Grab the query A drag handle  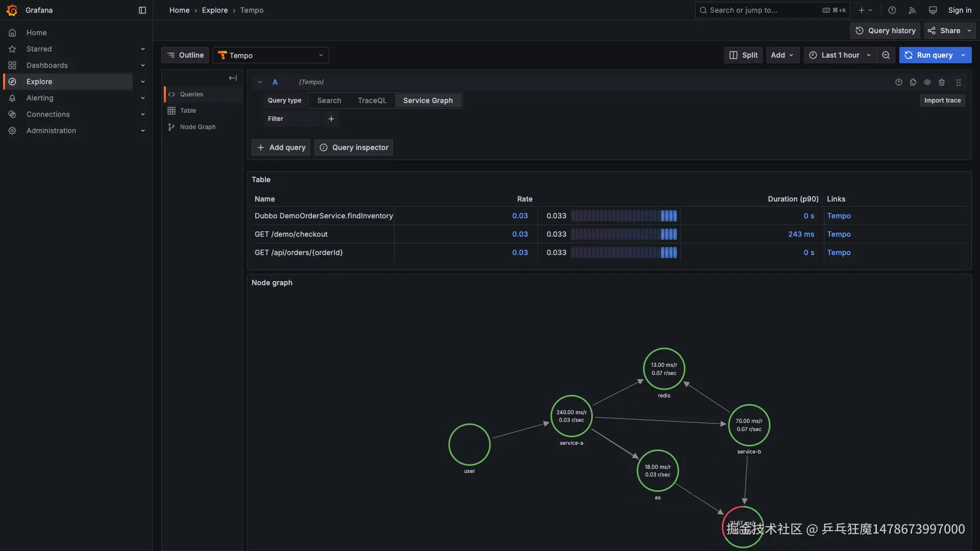[959, 82]
